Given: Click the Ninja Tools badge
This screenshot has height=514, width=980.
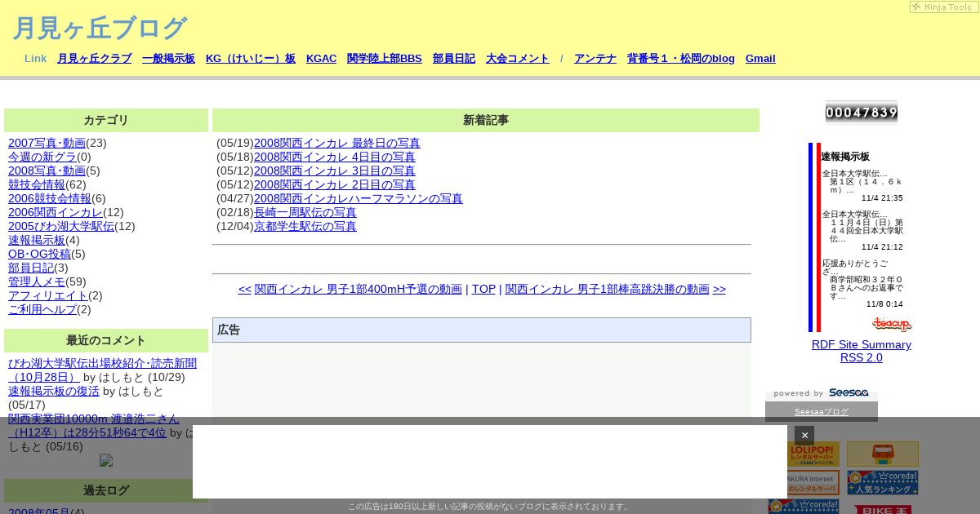Looking at the screenshot, I should (x=943, y=7).
